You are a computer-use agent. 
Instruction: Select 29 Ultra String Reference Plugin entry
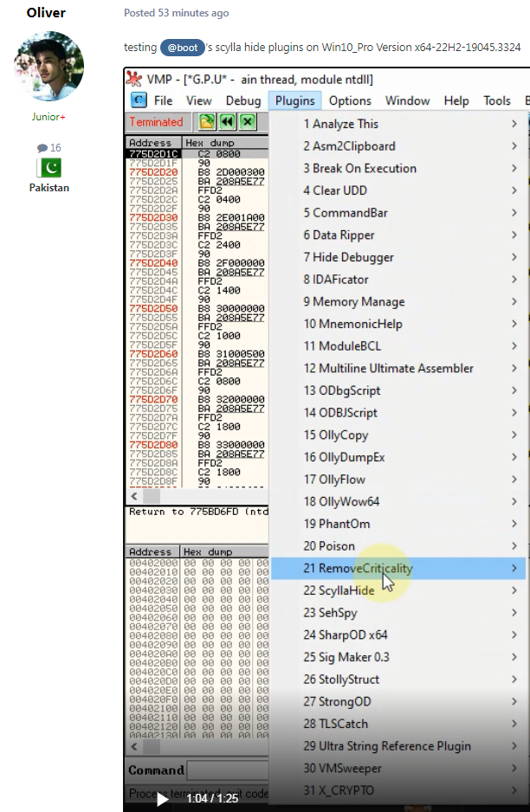click(x=398, y=747)
